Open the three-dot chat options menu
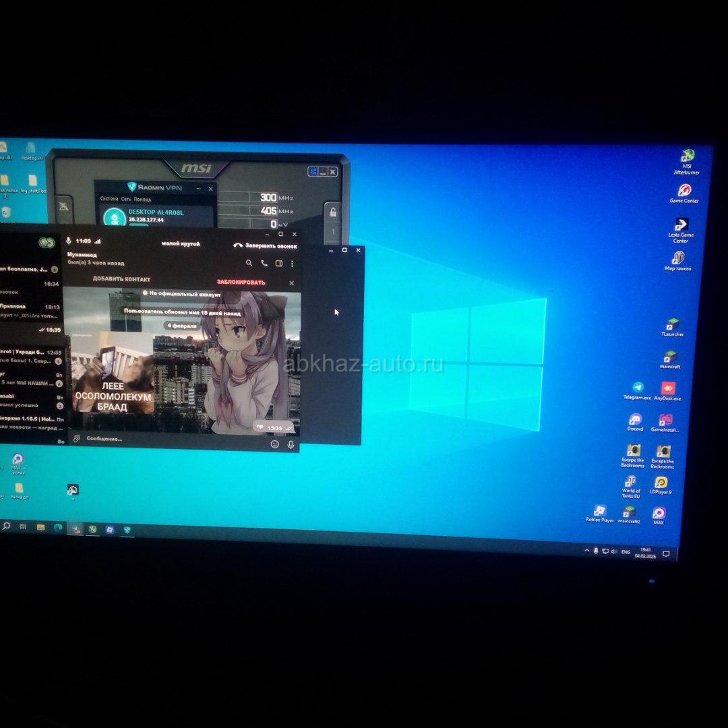The image size is (728, 728). 292,264
